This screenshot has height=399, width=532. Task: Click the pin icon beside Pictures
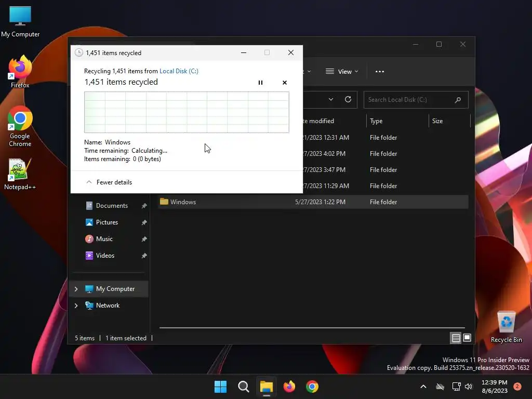click(x=144, y=222)
